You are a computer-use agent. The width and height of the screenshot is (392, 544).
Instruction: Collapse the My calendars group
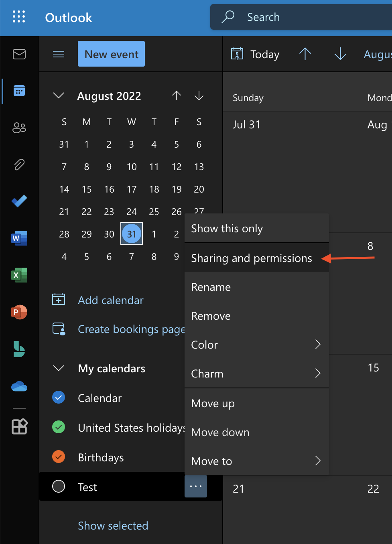[59, 368]
